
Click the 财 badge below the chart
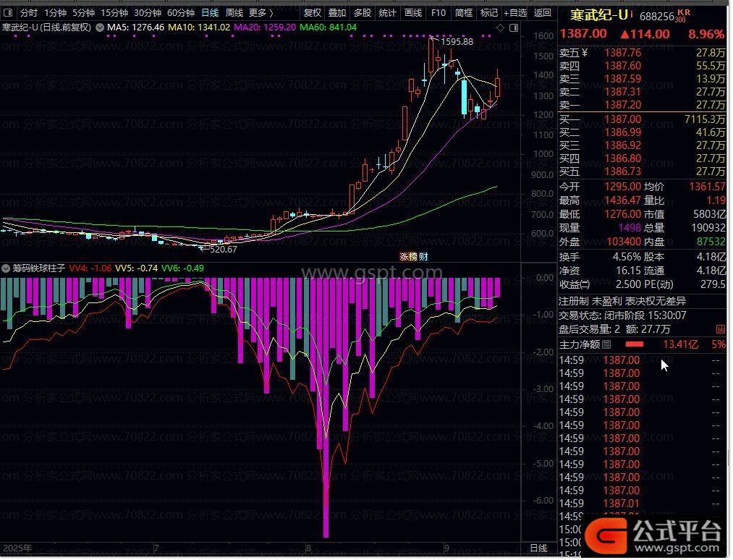423,256
